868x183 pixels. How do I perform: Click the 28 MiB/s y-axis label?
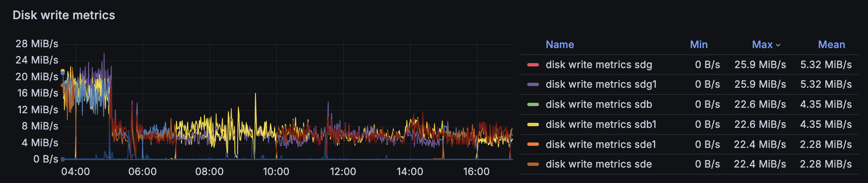[37, 44]
